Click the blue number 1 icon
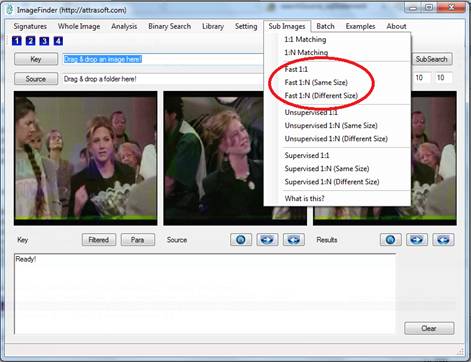471x362 pixels. 17,41
